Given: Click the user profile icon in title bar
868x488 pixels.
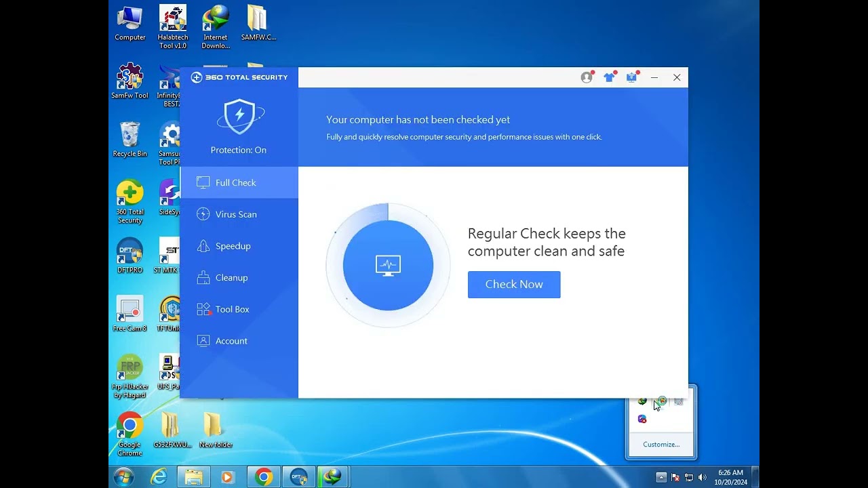Looking at the screenshot, I should point(587,77).
